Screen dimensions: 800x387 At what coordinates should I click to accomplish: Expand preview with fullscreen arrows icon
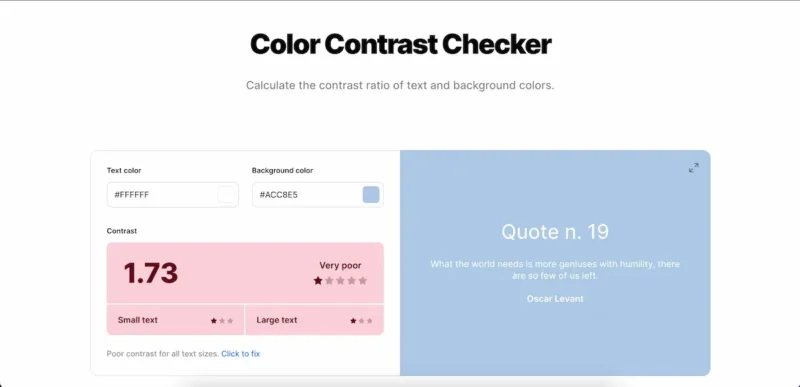point(693,168)
